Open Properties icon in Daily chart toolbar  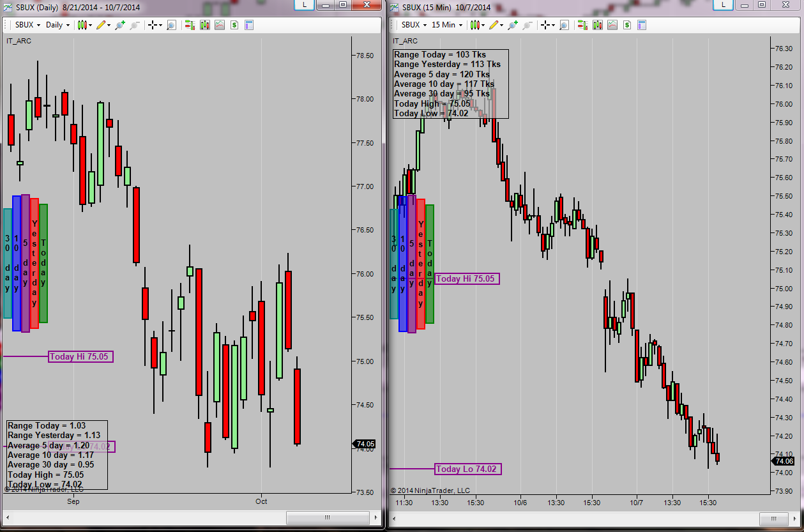pyautogui.click(x=249, y=25)
